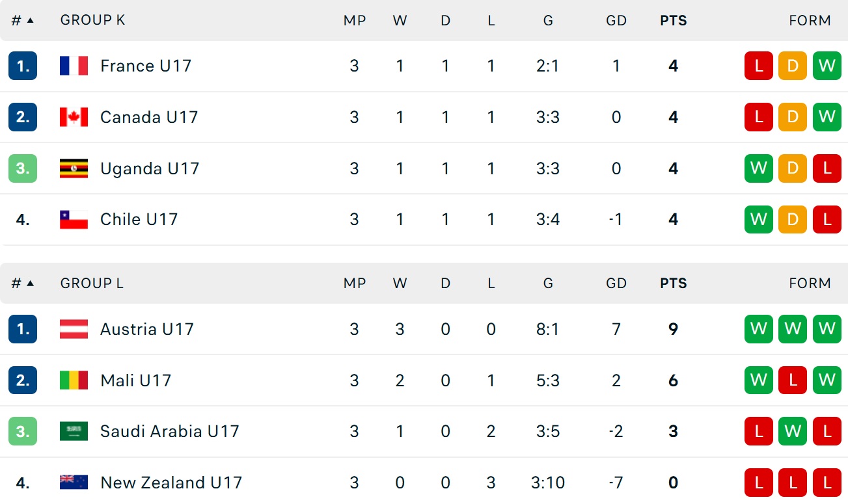The height and width of the screenshot is (504, 848).
Task: Click the France flag icon
Action: [x=74, y=66]
